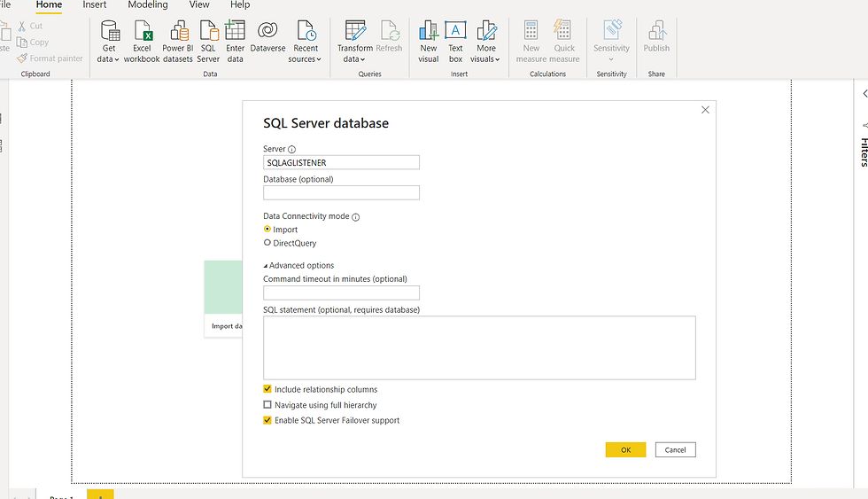Click New measure icon
This screenshot has height=499, width=868.
point(531,42)
